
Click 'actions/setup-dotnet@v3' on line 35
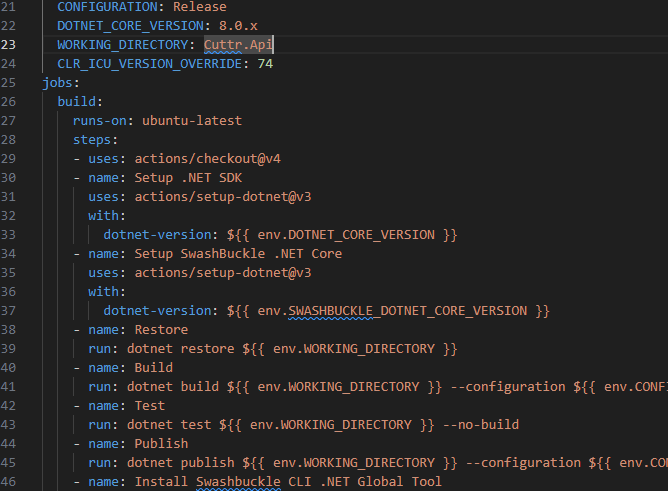click(x=223, y=273)
